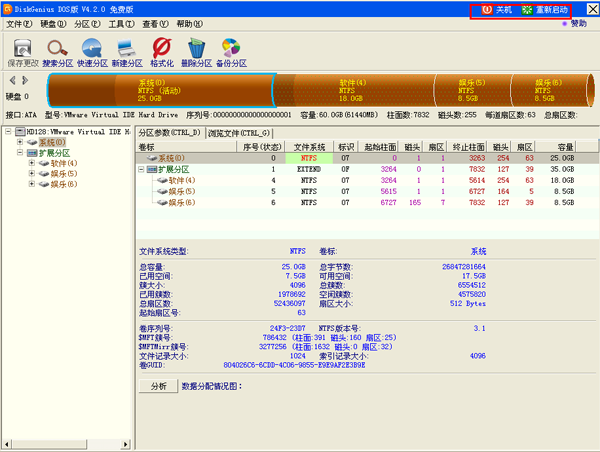Expand 娱乐(5) node in left tree
Screen dimensions: 600x452
click(32, 173)
